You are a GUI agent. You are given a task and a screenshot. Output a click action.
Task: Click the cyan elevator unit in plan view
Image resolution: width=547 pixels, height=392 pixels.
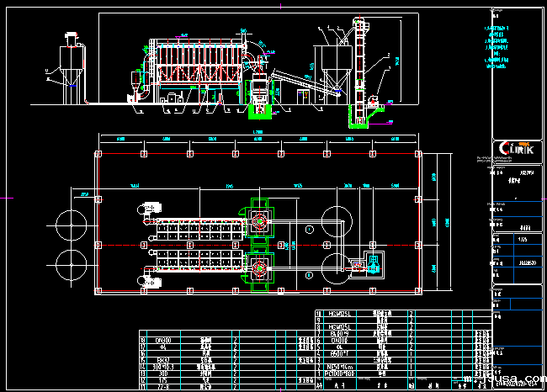(369, 267)
